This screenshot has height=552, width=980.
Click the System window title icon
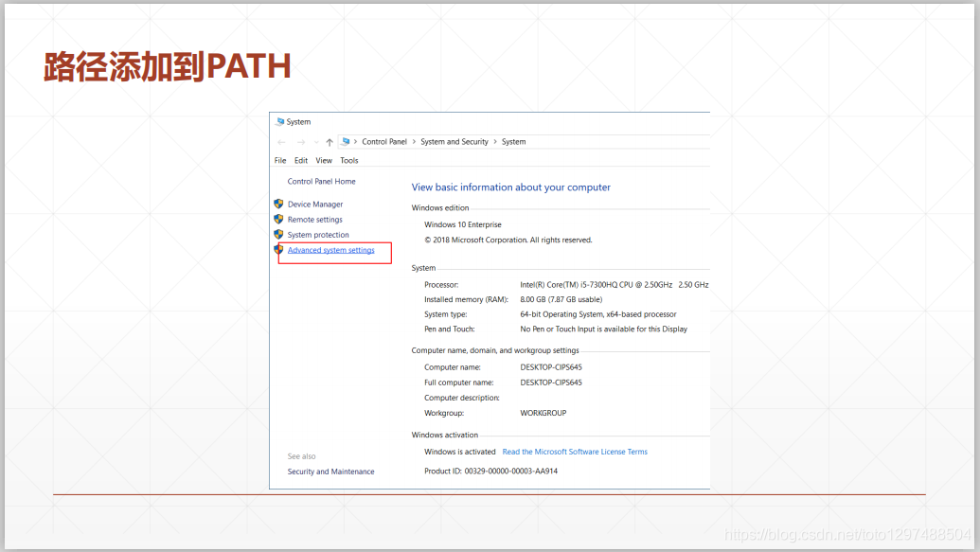pyautogui.click(x=280, y=121)
